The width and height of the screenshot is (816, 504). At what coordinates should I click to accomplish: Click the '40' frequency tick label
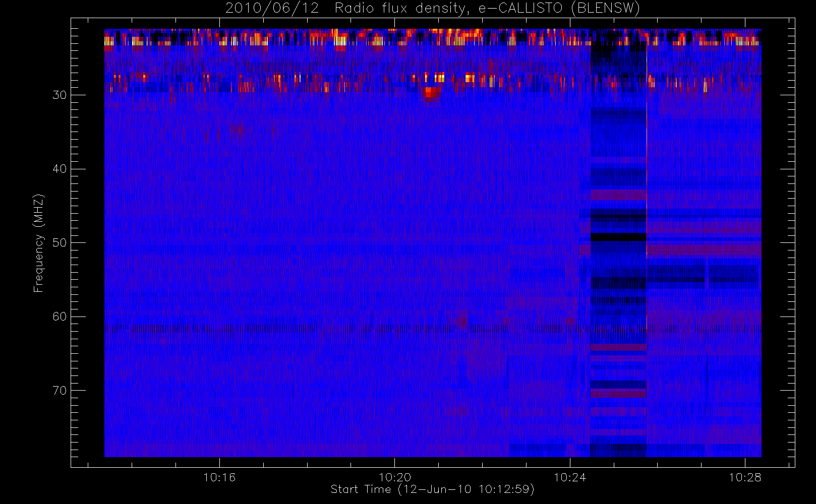60,169
